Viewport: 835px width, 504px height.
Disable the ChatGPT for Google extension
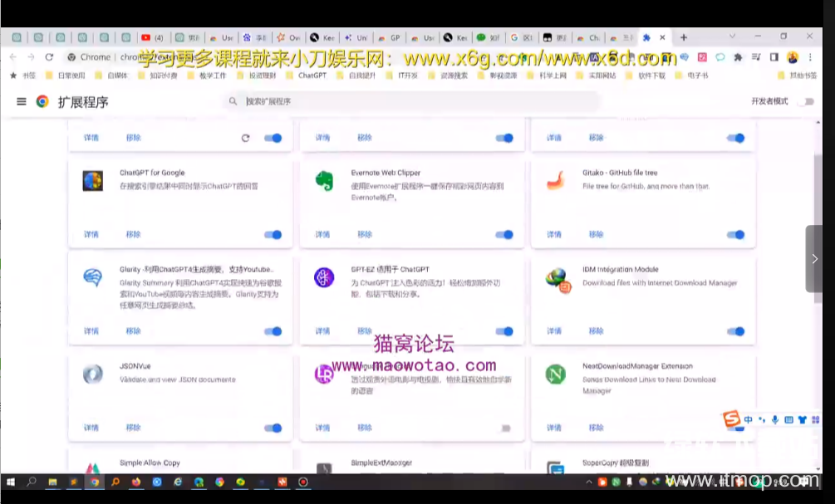click(273, 235)
